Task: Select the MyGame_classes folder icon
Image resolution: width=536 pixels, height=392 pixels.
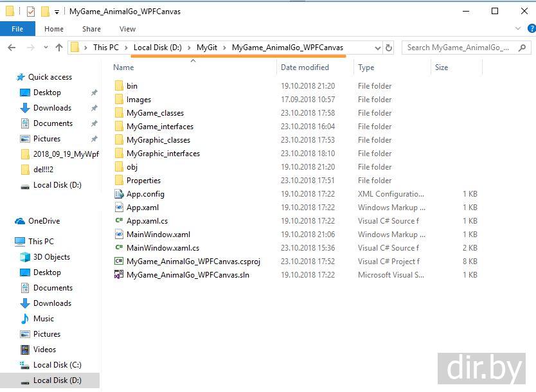Action: pos(119,113)
